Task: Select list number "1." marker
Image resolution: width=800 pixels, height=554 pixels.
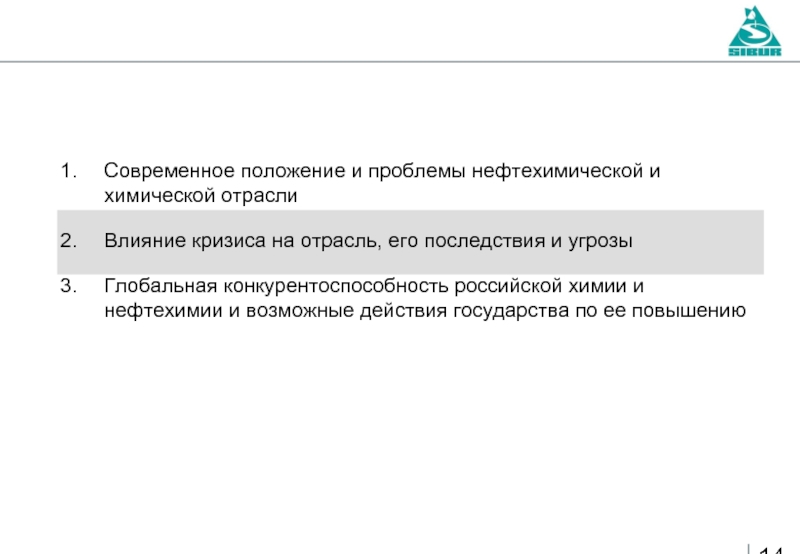Action: pos(67,171)
